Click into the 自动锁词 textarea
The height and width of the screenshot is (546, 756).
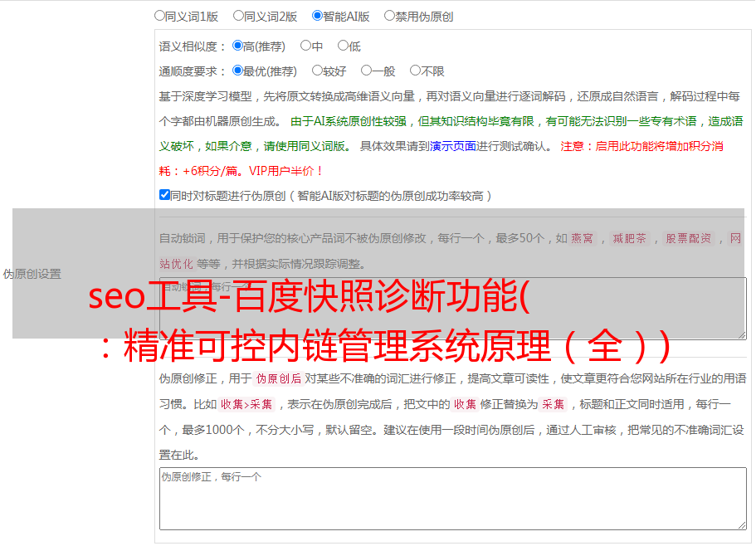click(x=453, y=309)
